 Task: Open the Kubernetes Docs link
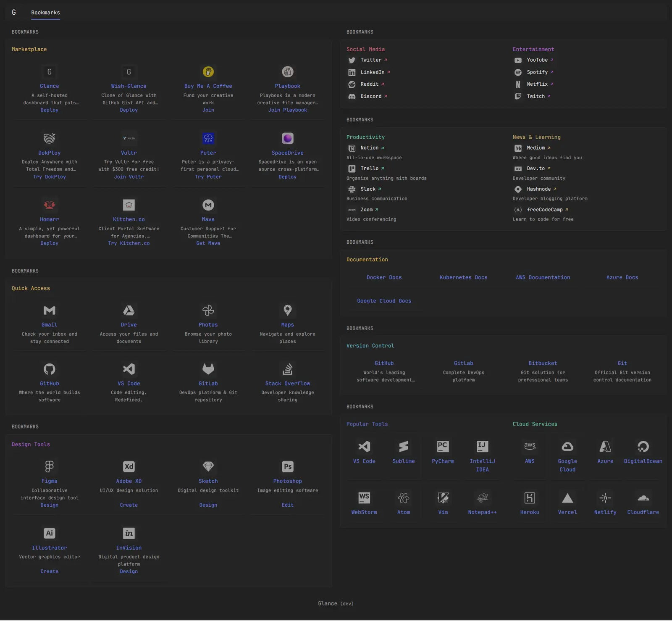(x=463, y=278)
